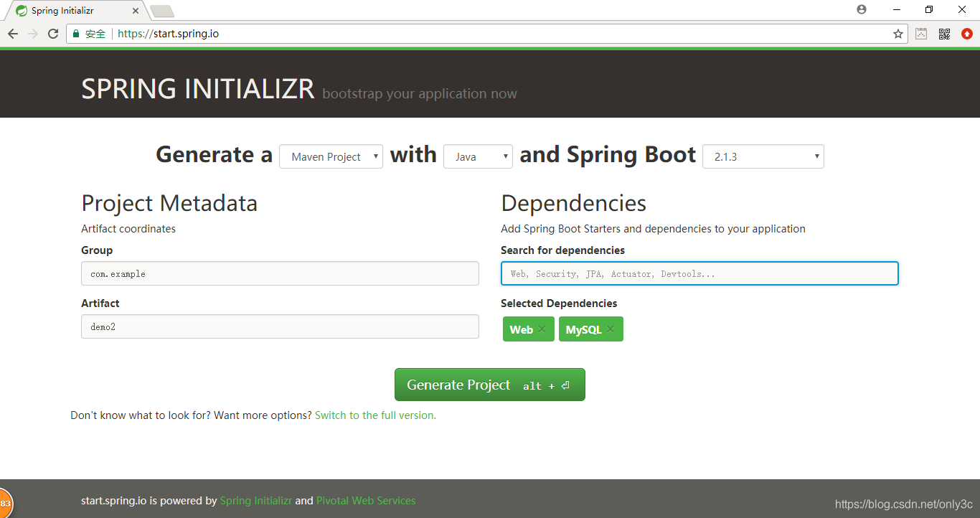Viewport: 980px width, 518px height.
Task: Click the green secure padlock icon
Action: pyautogui.click(x=77, y=34)
